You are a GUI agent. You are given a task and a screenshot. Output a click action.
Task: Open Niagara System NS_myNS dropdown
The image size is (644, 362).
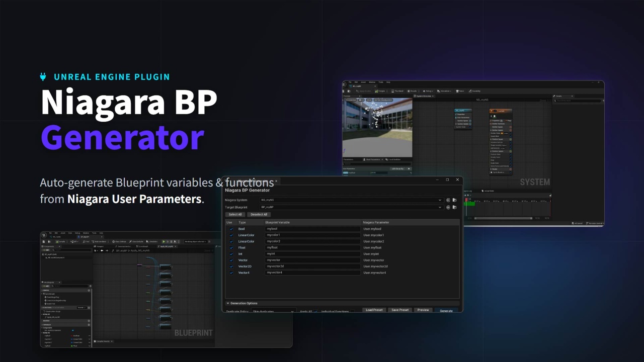(x=352, y=200)
